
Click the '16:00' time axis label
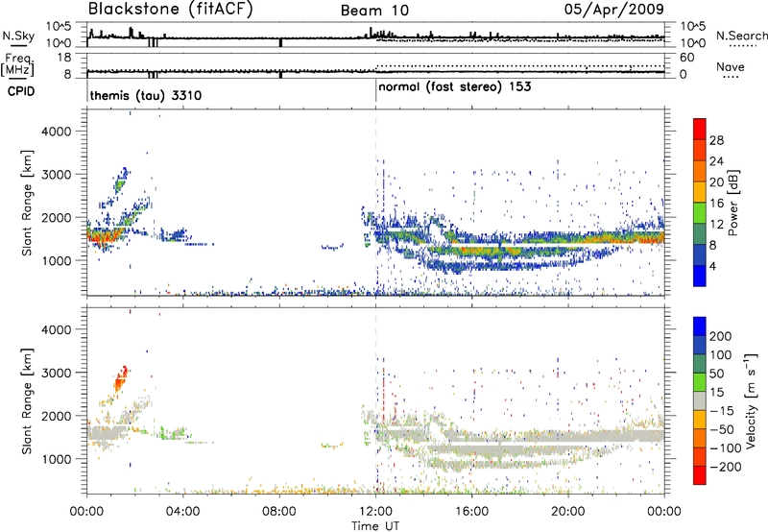(471, 512)
